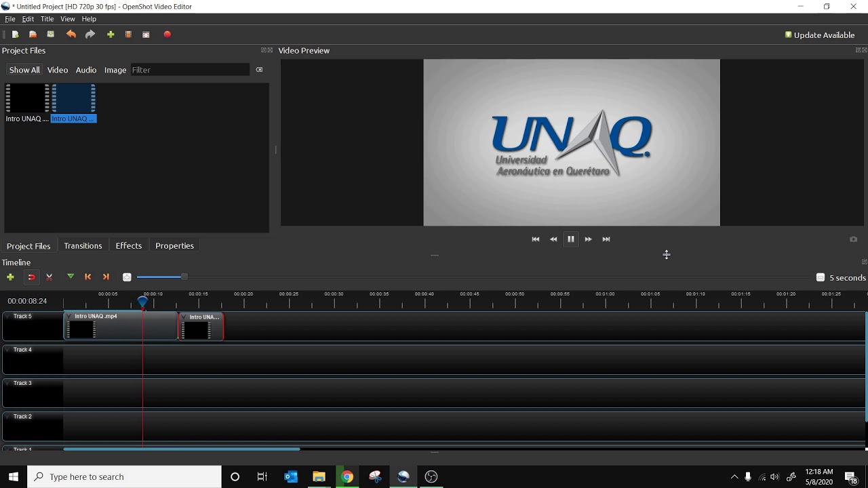
Task: Open the Edit menu
Action: coord(28,19)
